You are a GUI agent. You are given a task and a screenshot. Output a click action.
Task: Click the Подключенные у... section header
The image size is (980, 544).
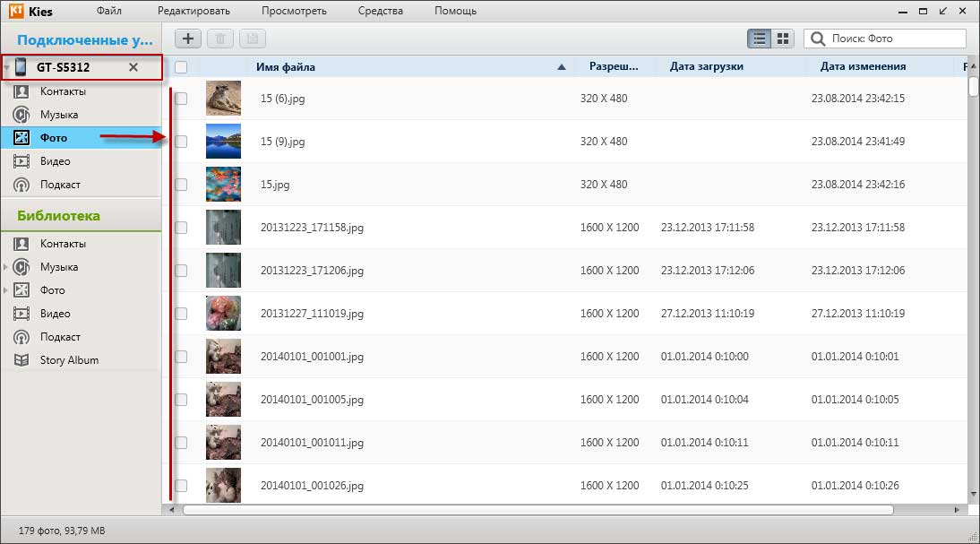point(85,40)
